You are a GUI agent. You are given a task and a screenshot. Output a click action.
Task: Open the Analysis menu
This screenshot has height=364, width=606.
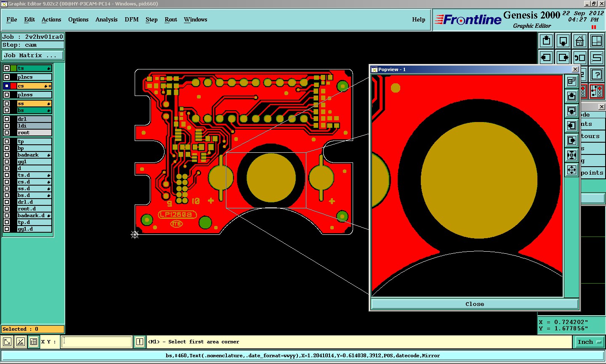(x=106, y=19)
